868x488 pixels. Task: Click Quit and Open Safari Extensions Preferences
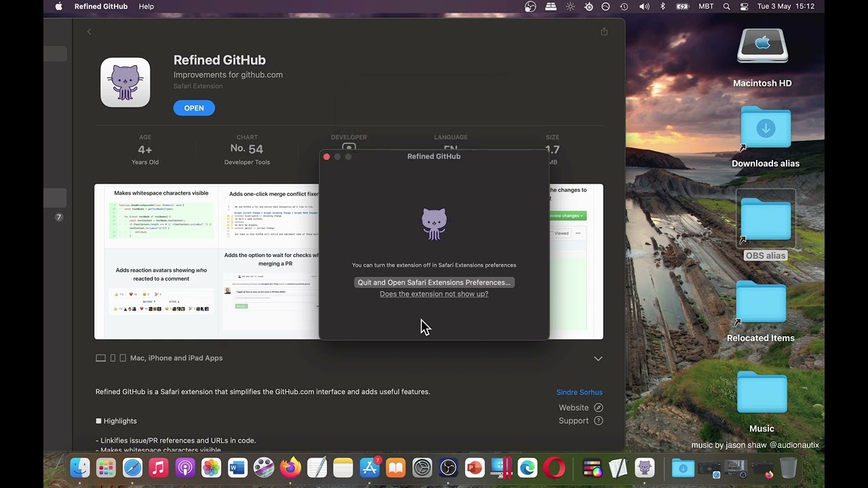434,282
